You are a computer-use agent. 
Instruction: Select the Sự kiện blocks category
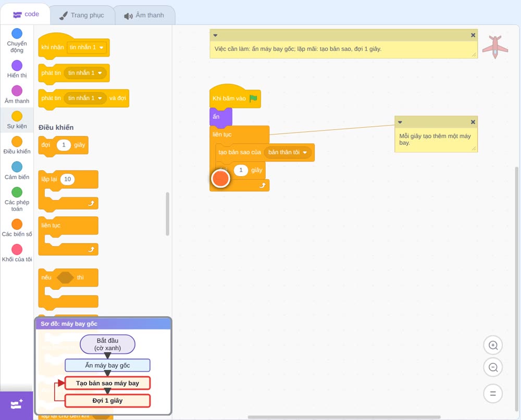click(17, 120)
